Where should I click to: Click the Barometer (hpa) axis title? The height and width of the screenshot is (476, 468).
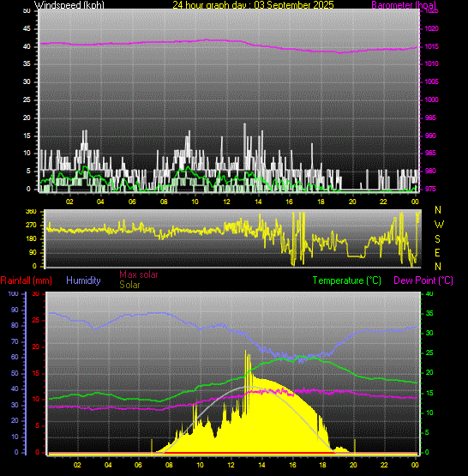(x=404, y=5)
